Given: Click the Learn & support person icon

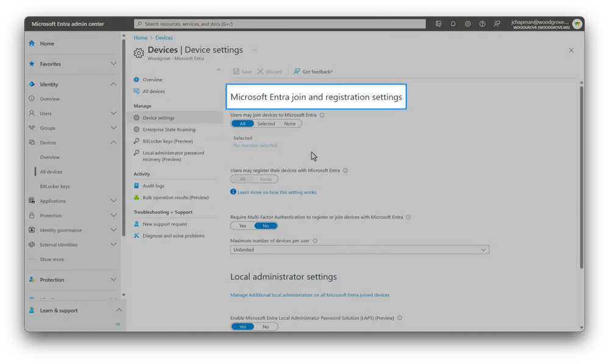Looking at the screenshot, I should (32, 310).
